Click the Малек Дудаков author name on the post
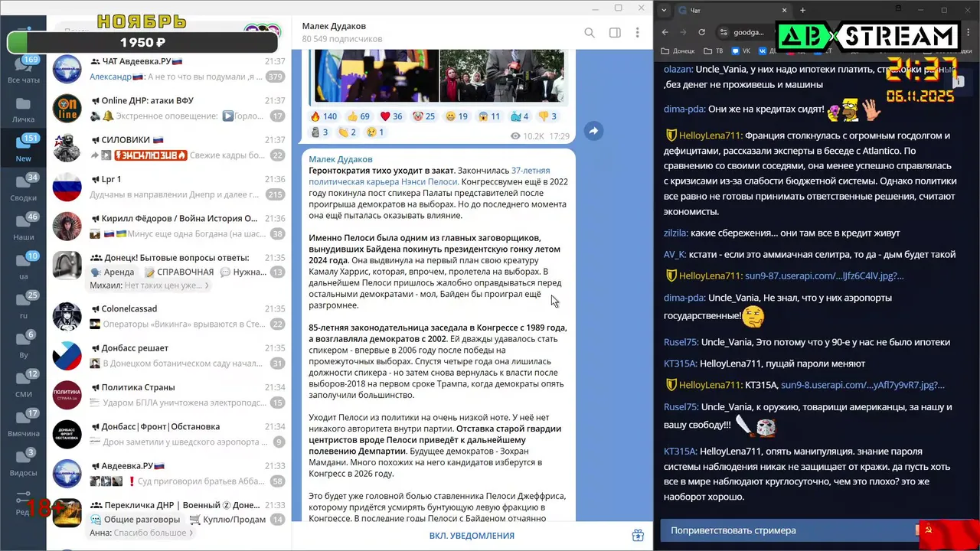The width and height of the screenshot is (980, 551). [341, 159]
